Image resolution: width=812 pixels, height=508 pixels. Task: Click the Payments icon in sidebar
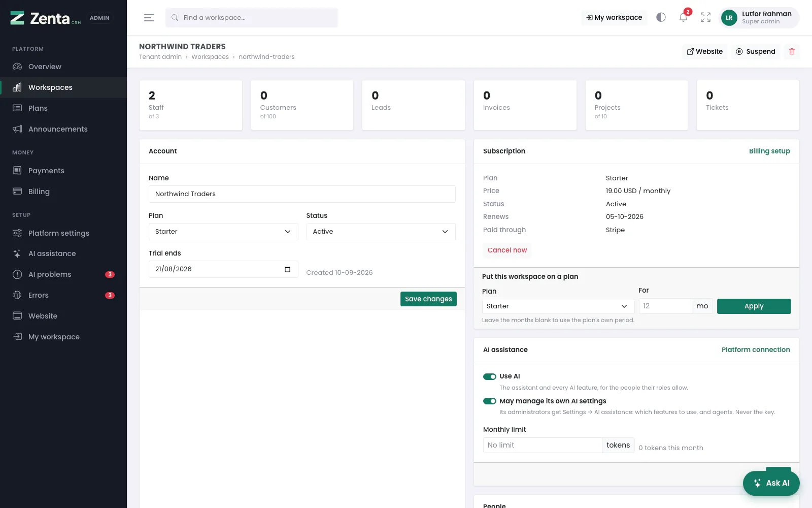pos(17,171)
